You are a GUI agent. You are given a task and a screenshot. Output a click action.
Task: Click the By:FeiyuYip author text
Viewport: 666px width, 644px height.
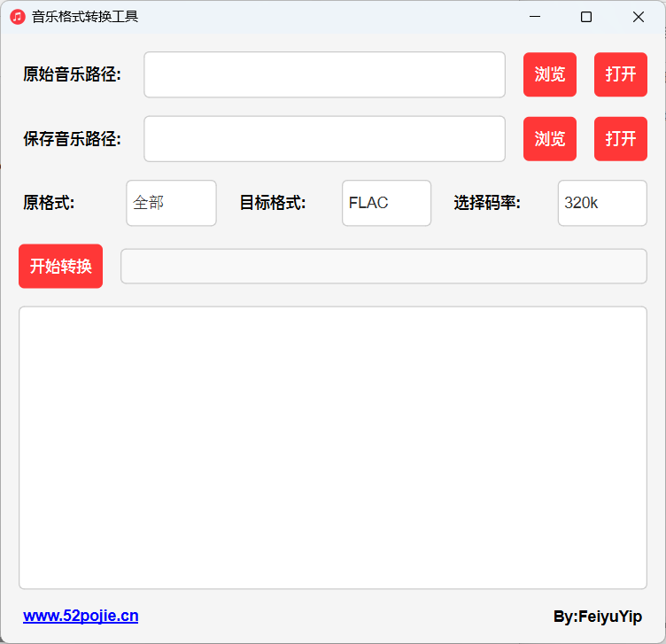coord(598,617)
